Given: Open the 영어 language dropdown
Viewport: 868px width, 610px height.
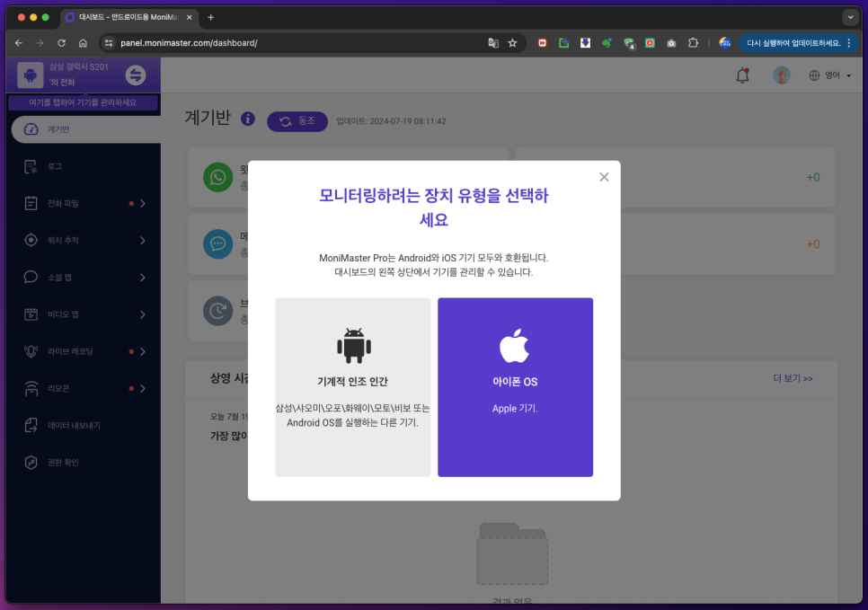Looking at the screenshot, I should point(829,75).
